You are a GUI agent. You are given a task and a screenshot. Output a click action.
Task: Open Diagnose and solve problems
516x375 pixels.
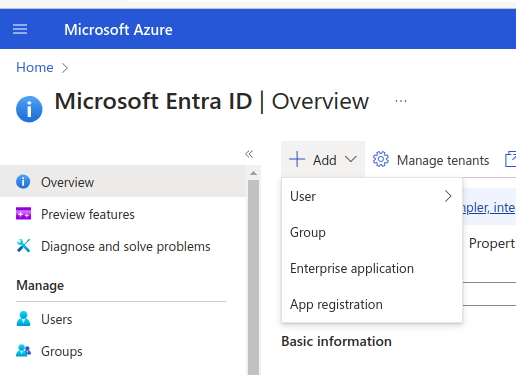point(123,246)
